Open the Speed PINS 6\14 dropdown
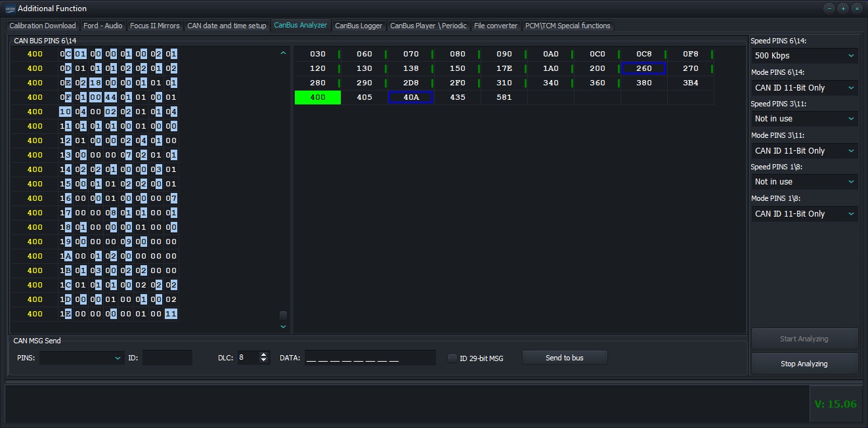This screenshot has width=868, height=428. [804, 56]
